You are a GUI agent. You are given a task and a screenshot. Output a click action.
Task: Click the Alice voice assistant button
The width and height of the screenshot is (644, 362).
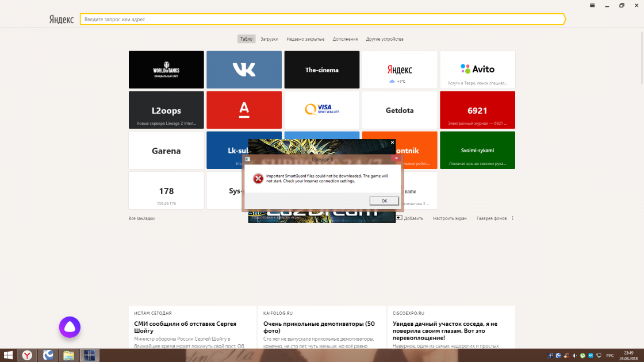tap(70, 327)
